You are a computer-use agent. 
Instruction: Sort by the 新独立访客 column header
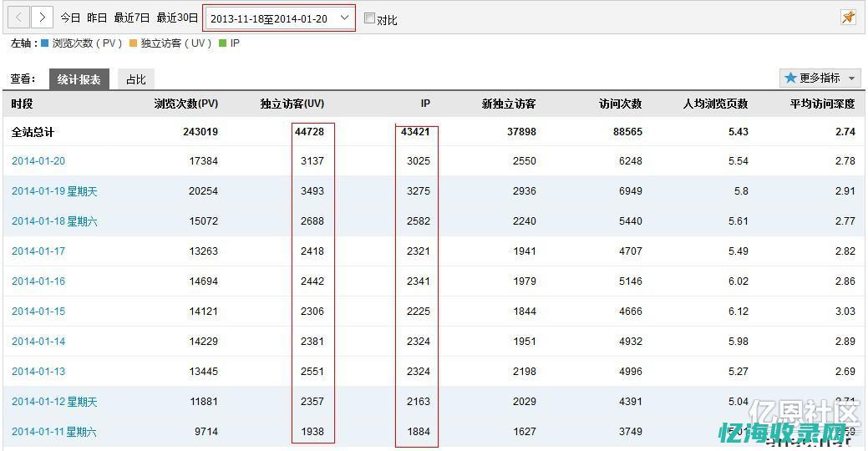coord(508,104)
